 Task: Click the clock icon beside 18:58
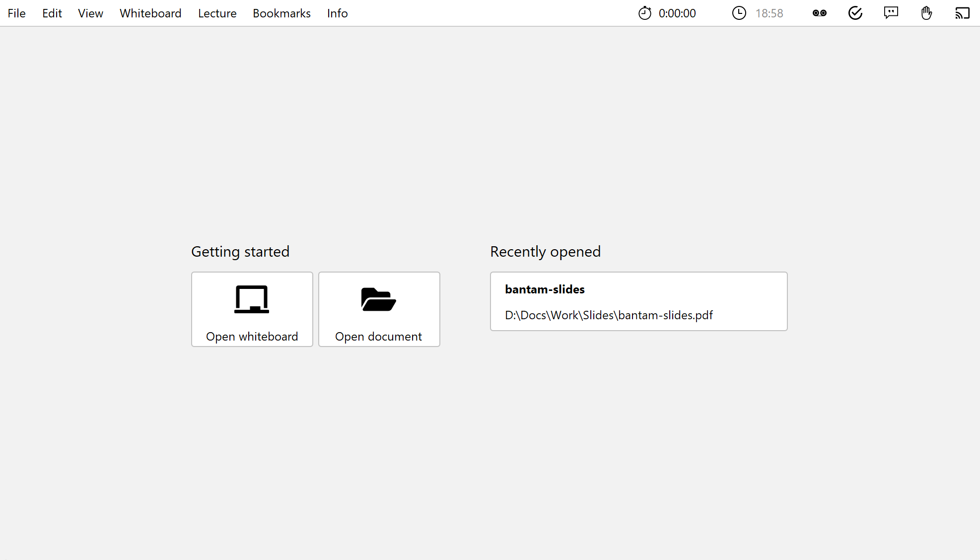739,13
